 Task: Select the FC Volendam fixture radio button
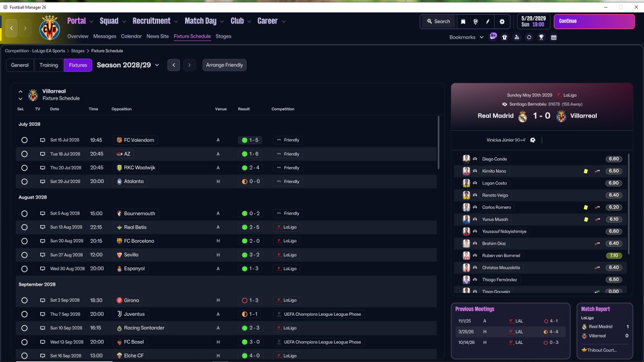click(24, 140)
